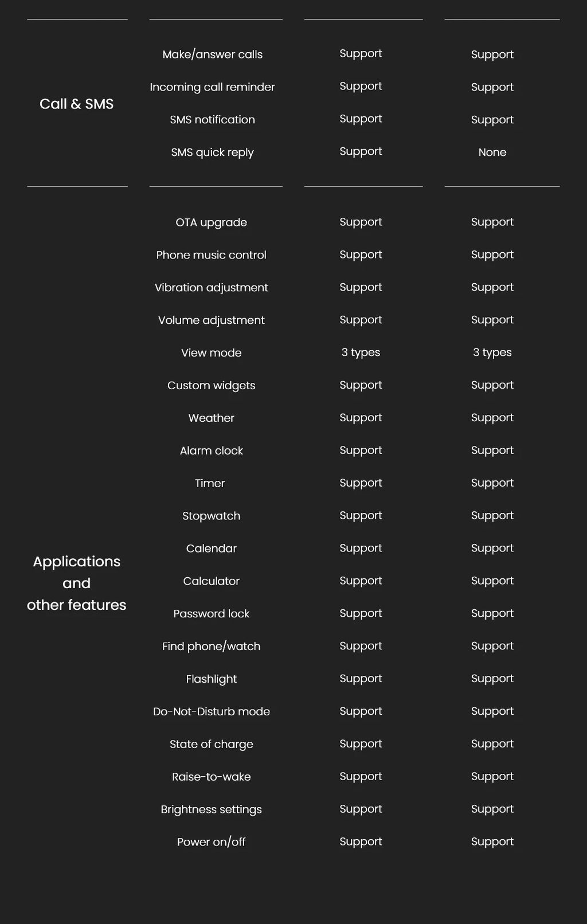Viewport: 587px width, 924px height.
Task: Click the first '3 types' value
Action: point(361,353)
